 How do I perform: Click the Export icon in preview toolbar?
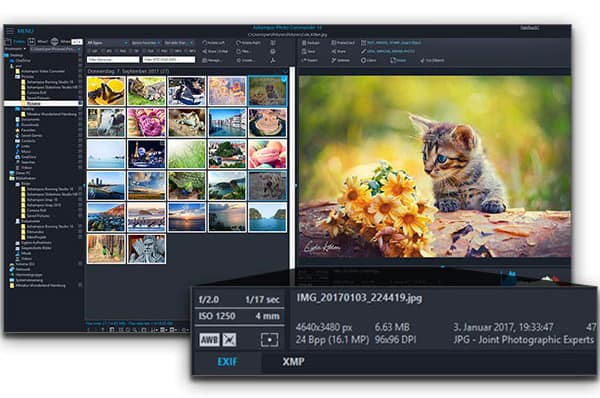coord(304,60)
